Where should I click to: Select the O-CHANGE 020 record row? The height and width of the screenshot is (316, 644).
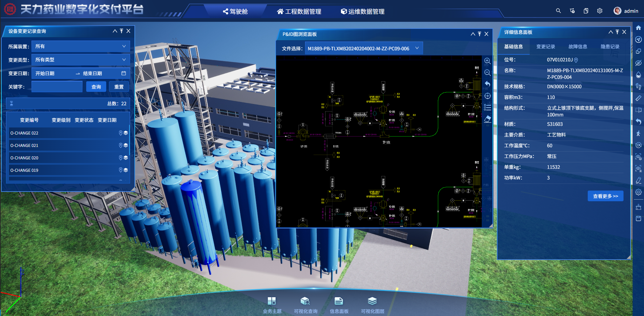(69, 158)
